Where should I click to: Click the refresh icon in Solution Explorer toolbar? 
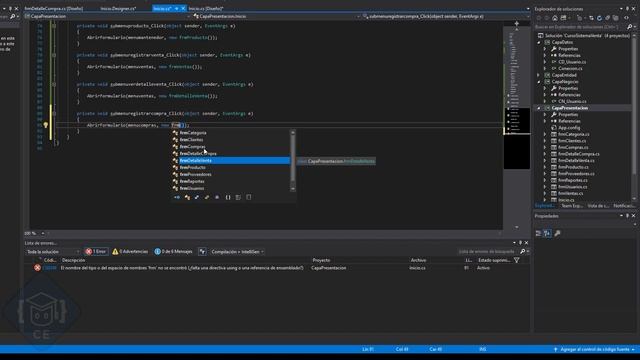(x=599, y=18)
